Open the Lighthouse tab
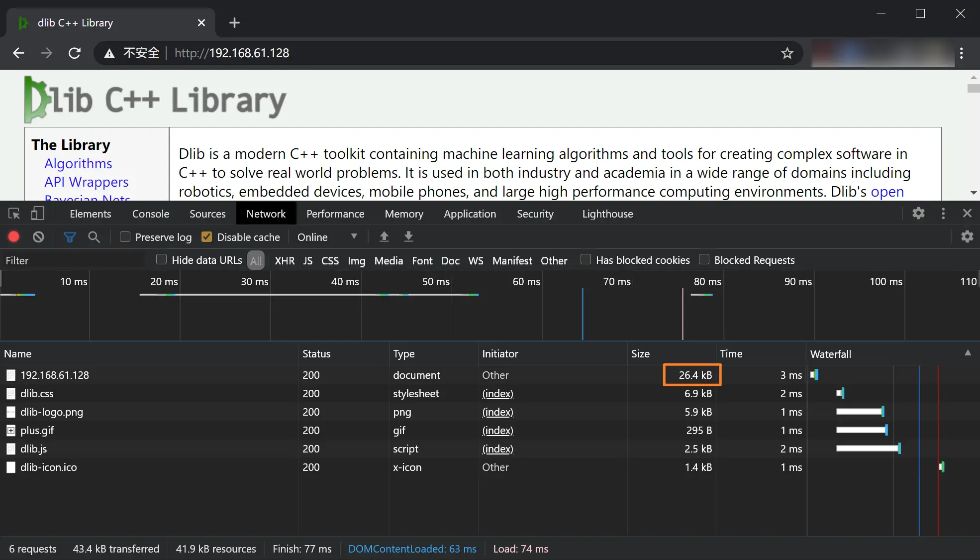The image size is (980, 560). pos(607,214)
